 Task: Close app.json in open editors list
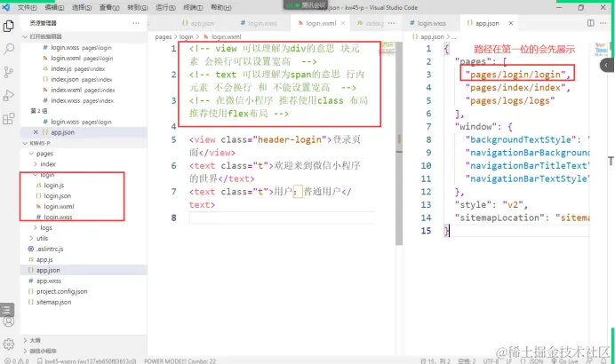click(x=36, y=132)
